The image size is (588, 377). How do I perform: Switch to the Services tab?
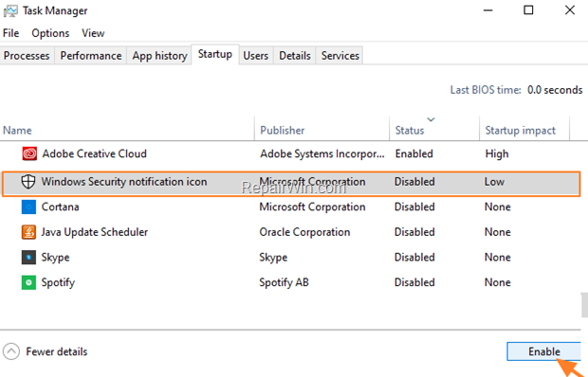click(340, 56)
